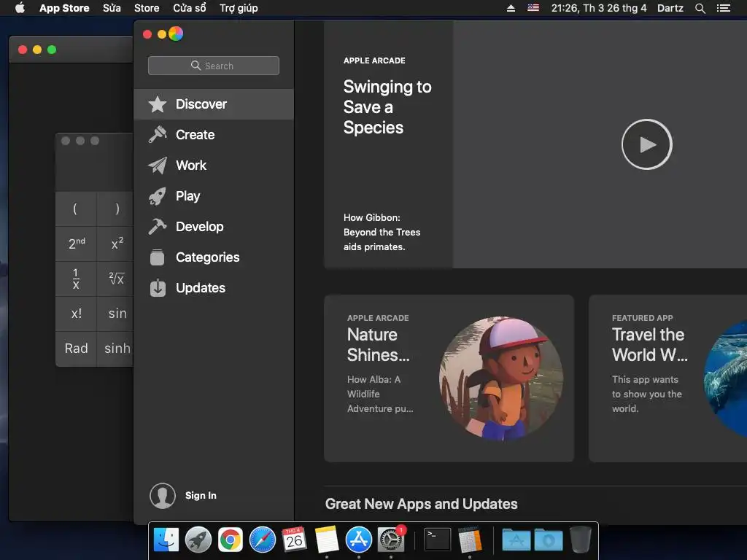Open the App Store menu
This screenshot has width=747, height=560.
pyautogui.click(x=64, y=8)
